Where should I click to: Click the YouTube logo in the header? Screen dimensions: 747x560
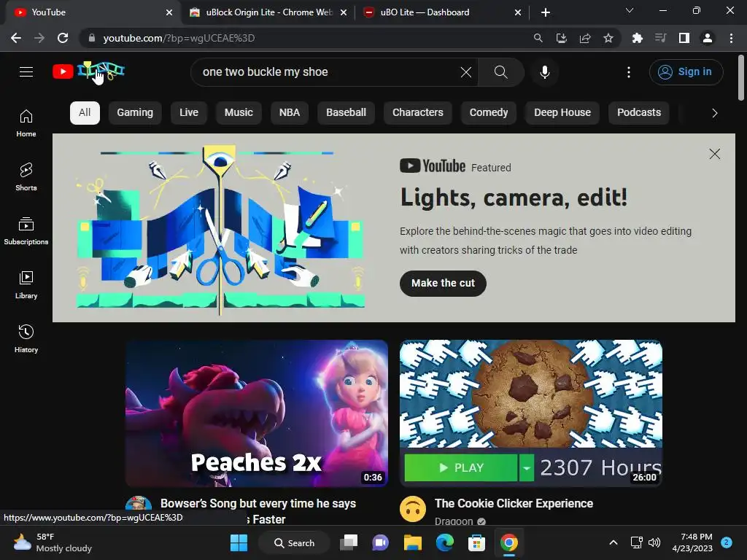[x=88, y=71]
